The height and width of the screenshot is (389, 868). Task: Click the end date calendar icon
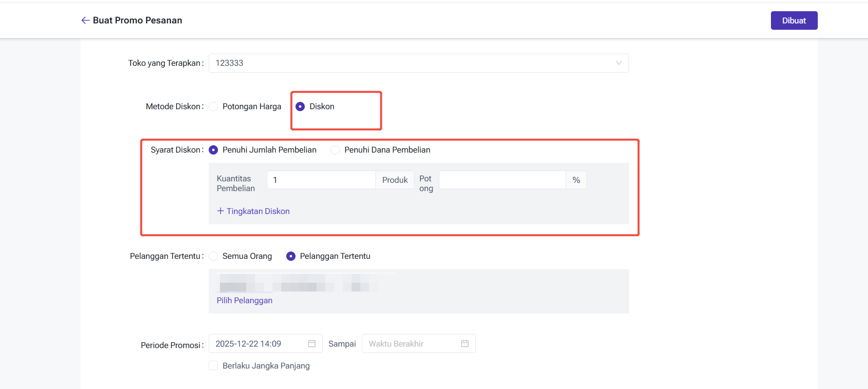pos(465,344)
